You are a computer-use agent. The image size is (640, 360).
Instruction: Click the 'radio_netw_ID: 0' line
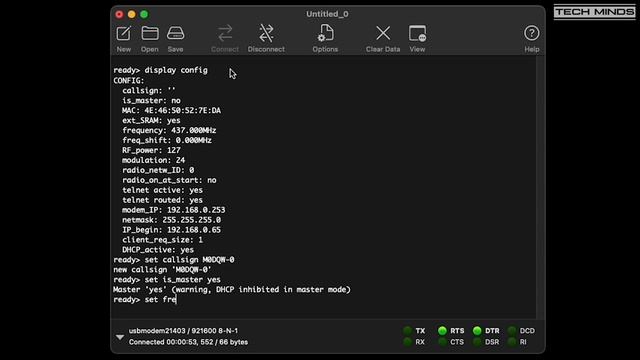point(158,170)
